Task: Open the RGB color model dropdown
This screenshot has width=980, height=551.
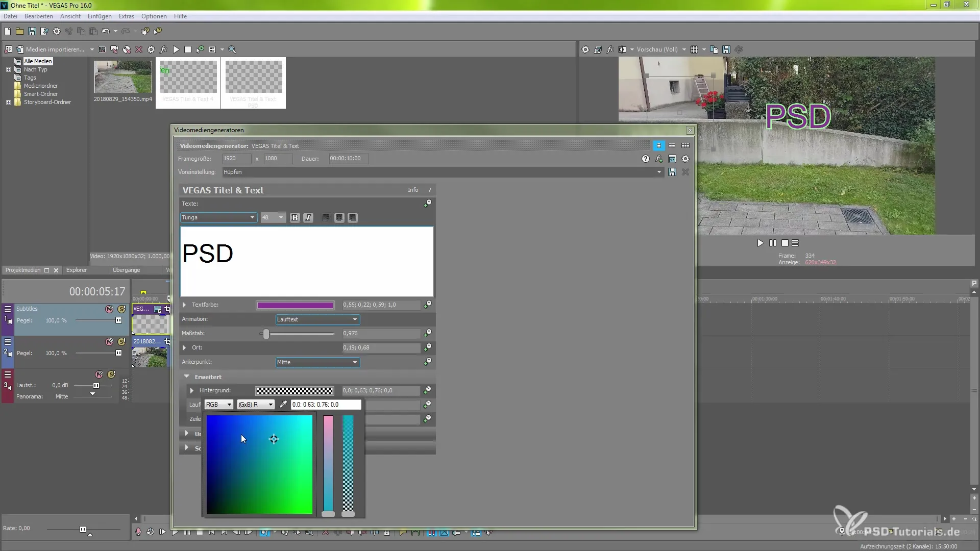Action: click(218, 405)
